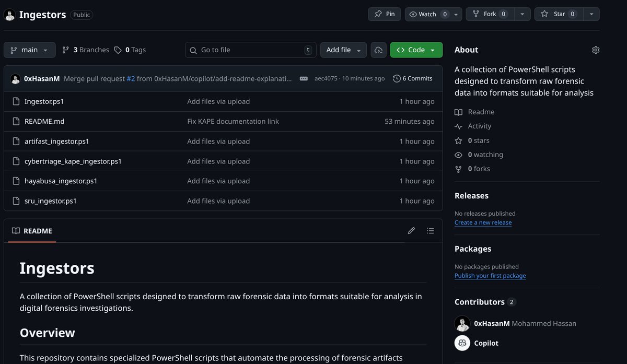Click Create a new release
Screen dimensions: 627x364
pyautogui.click(x=483, y=222)
